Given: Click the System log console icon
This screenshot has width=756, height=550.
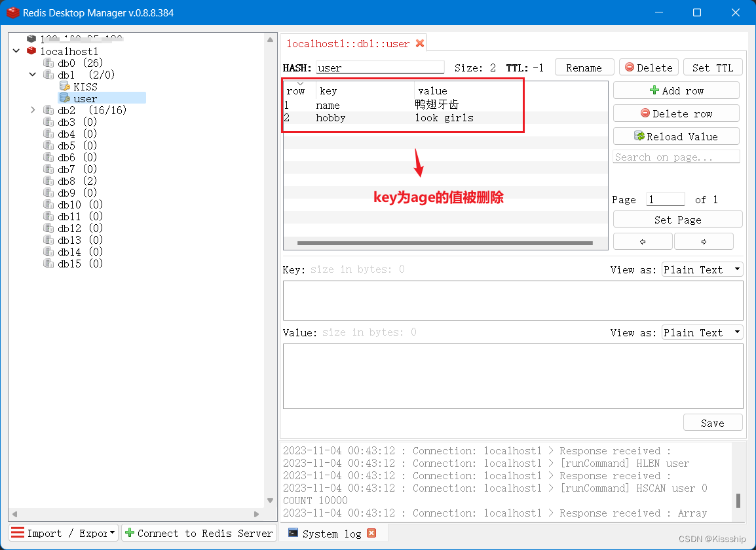Looking at the screenshot, I should click(293, 533).
